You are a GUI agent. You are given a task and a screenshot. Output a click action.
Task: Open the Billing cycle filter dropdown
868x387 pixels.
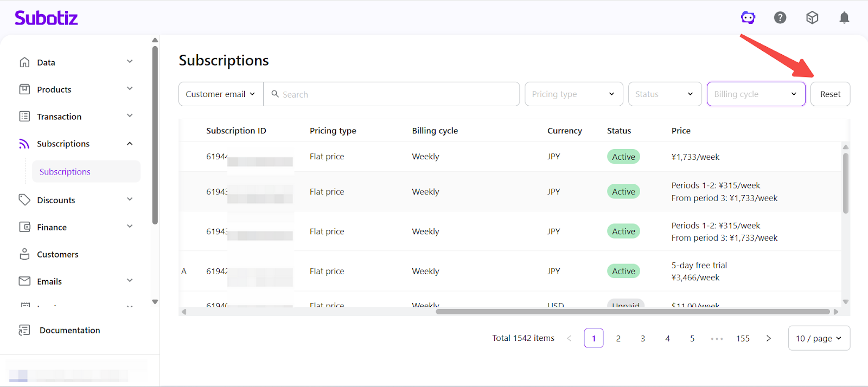tap(755, 94)
